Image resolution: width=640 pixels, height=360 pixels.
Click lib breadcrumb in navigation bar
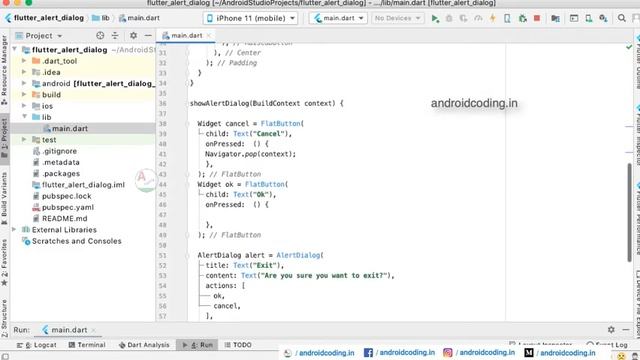101,18
